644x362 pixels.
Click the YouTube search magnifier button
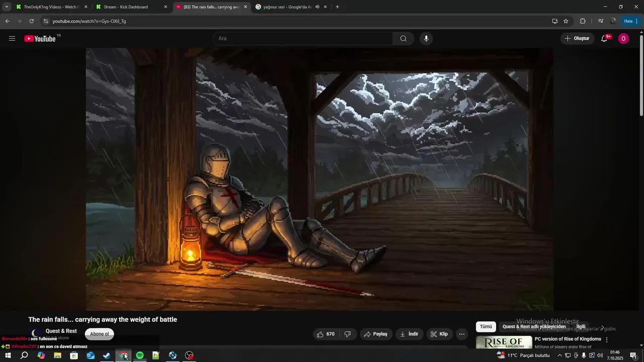pos(404,39)
